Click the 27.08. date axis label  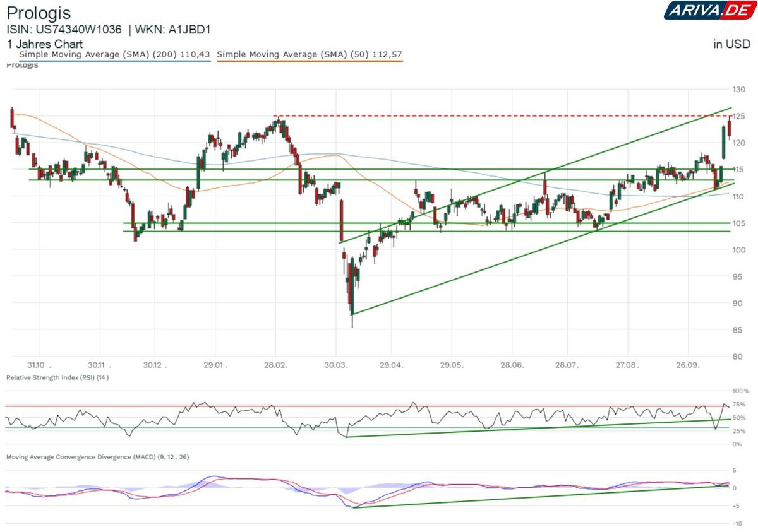tap(627, 365)
